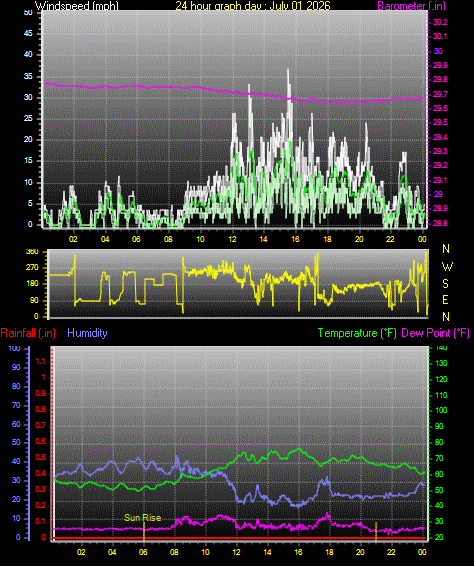Screen dimensions: 474x566
Task: Click barometer scale value 29.5
Action: pyautogui.click(x=440, y=122)
